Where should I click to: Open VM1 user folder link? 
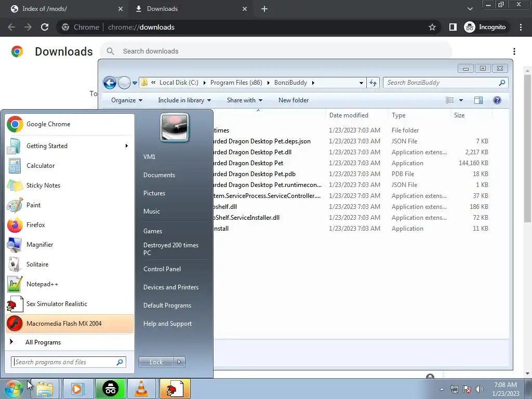pos(149,157)
